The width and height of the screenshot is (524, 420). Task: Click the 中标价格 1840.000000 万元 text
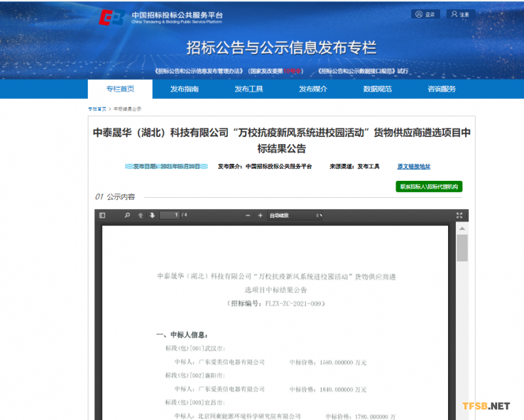(x=328, y=390)
